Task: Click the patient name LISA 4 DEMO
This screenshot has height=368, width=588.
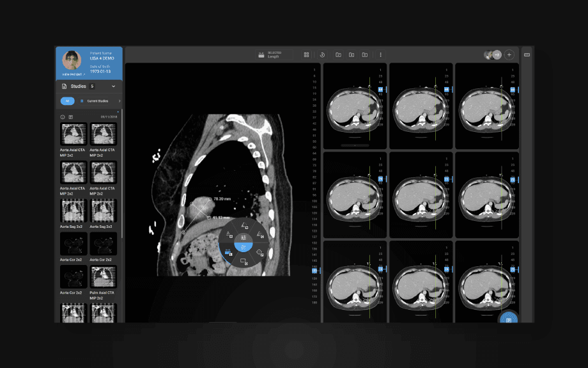Action: [102, 59]
